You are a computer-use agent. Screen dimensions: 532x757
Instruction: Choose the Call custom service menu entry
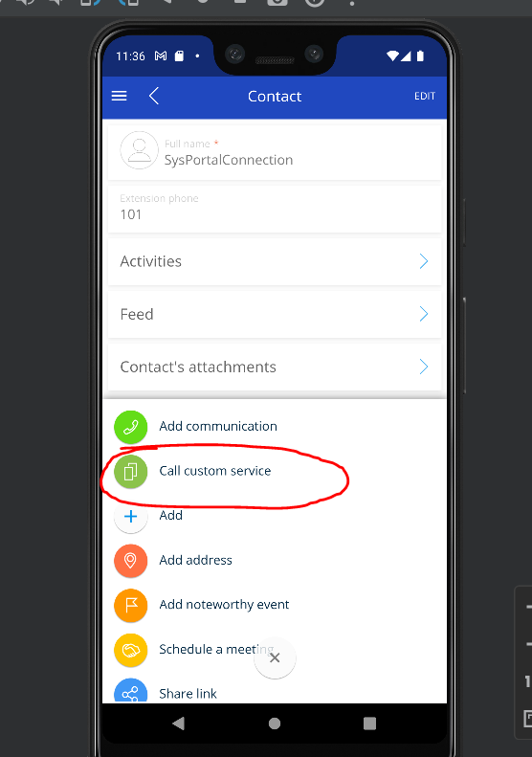215,471
